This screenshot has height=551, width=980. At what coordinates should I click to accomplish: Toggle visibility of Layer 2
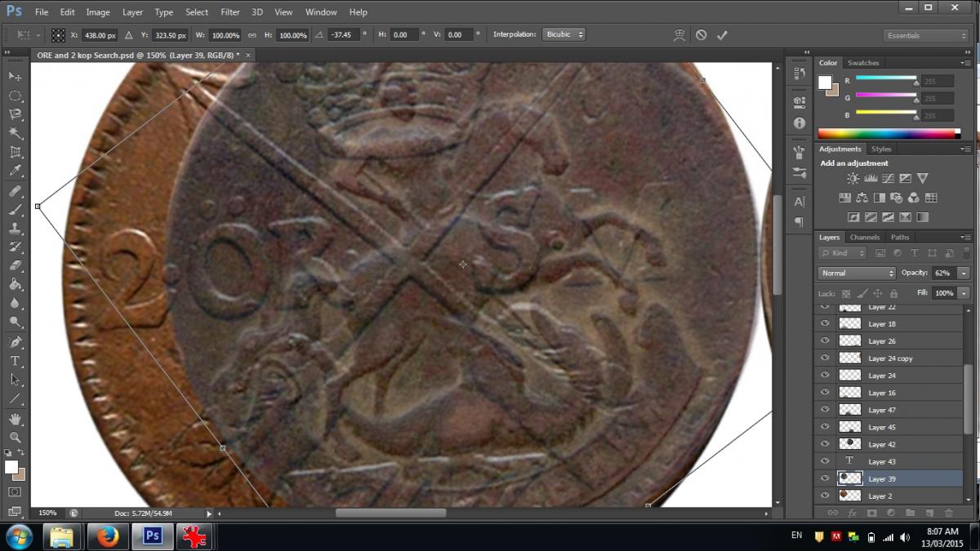point(825,495)
